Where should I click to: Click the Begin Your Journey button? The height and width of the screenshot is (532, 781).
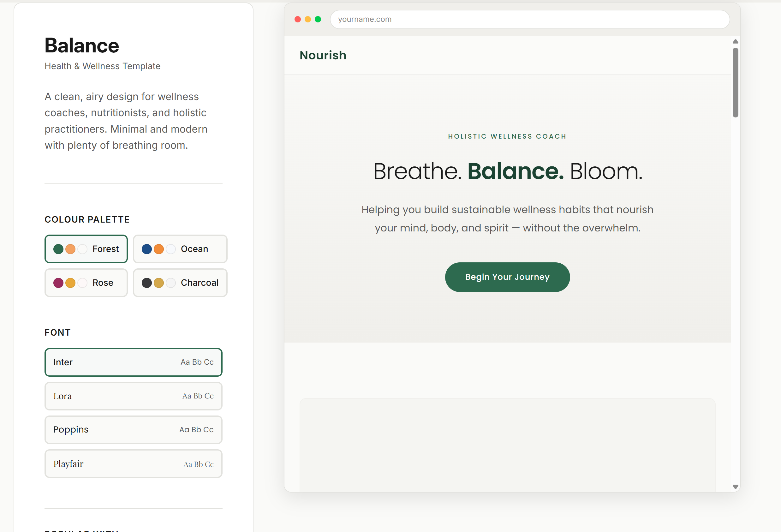click(x=507, y=277)
